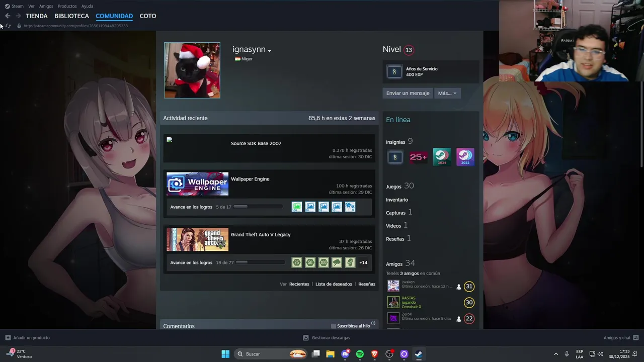Open the ignasynn cat avatar image

pyautogui.click(x=192, y=70)
